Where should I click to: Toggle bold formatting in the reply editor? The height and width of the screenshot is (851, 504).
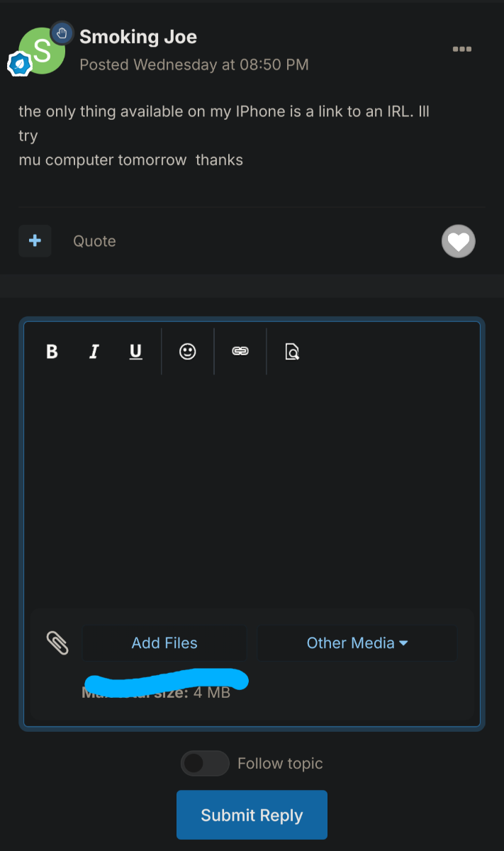click(x=52, y=351)
